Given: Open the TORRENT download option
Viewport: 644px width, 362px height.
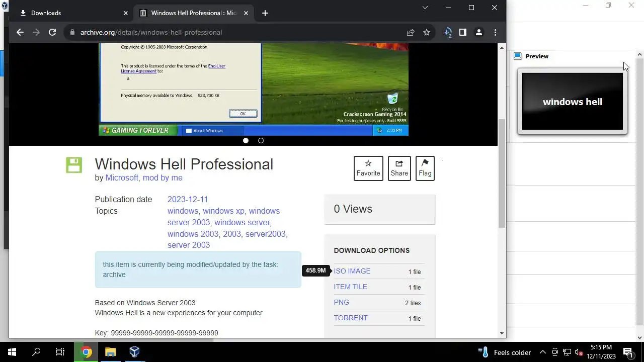Looking at the screenshot, I should click(x=351, y=318).
